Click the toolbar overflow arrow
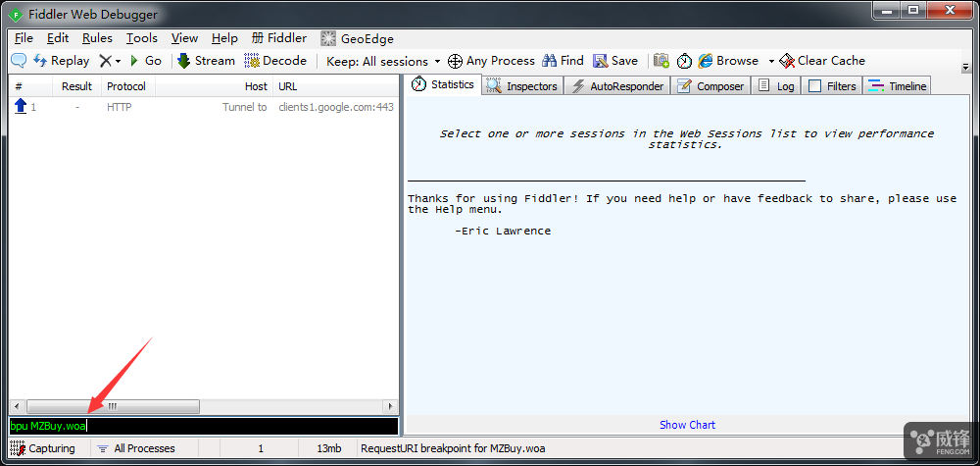This screenshot has height=466, width=980. (x=965, y=67)
